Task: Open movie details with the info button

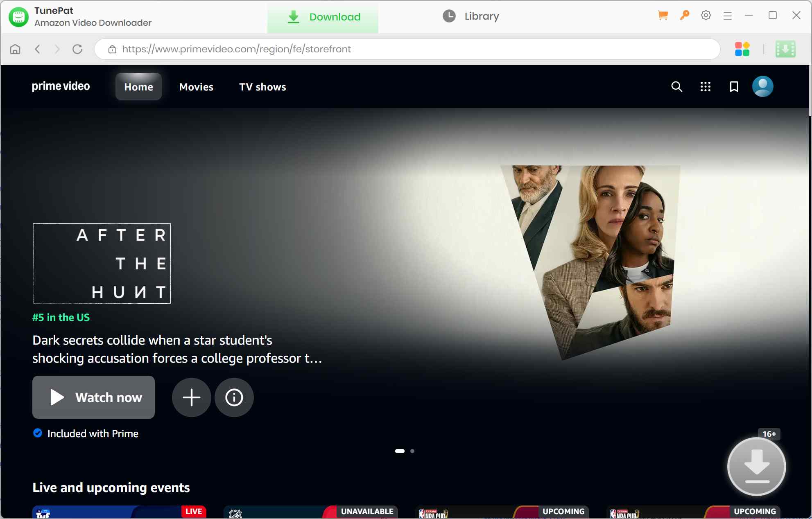Action: (x=234, y=397)
